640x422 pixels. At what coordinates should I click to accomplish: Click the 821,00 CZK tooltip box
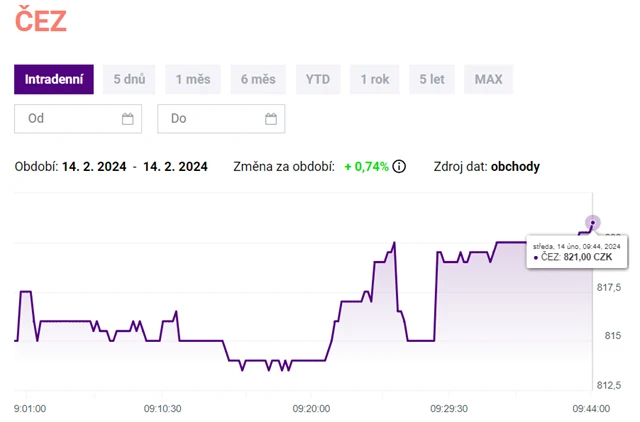576,251
